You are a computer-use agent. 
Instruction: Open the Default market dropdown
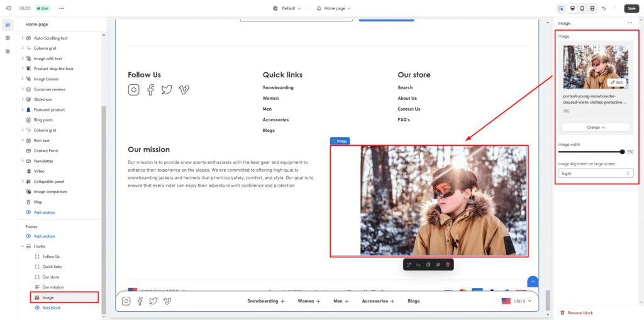(287, 8)
